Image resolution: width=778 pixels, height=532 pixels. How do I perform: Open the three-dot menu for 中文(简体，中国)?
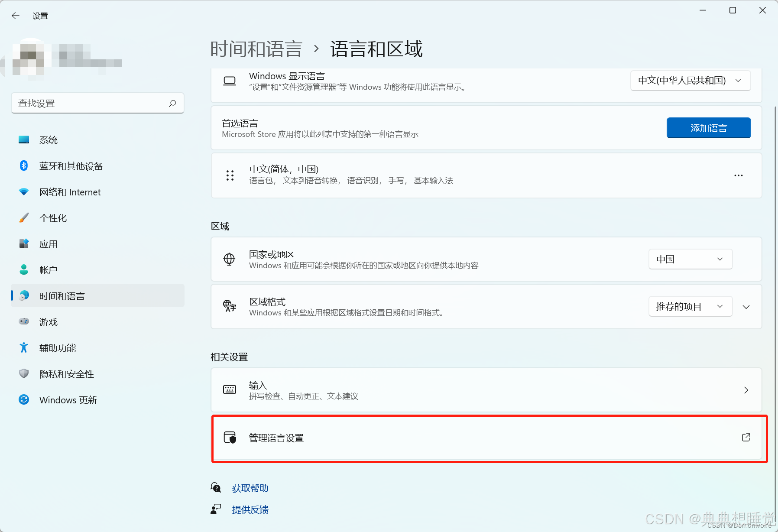click(739, 175)
